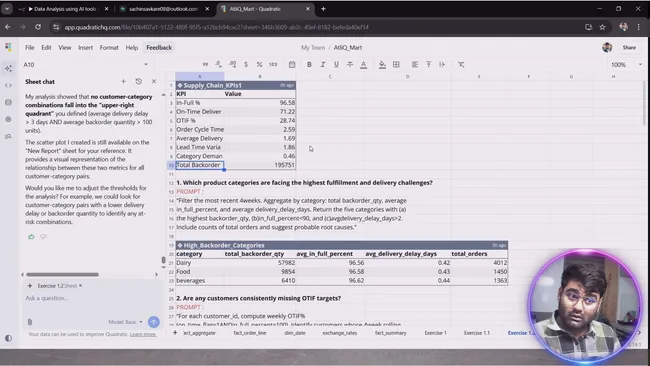Open the View menu
Screen dimensions: 650x366
(x=64, y=48)
